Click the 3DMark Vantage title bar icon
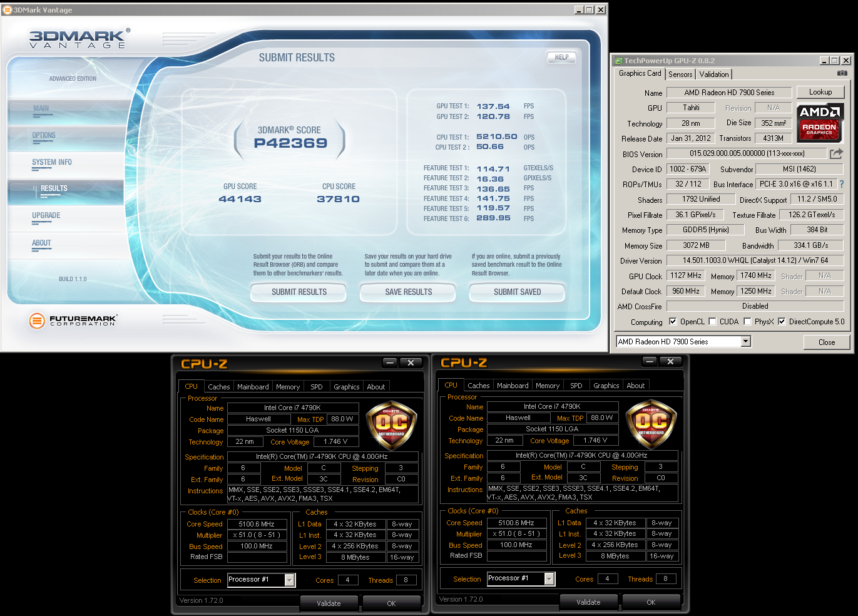The image size is (858, 616). [x=8, y=10]
